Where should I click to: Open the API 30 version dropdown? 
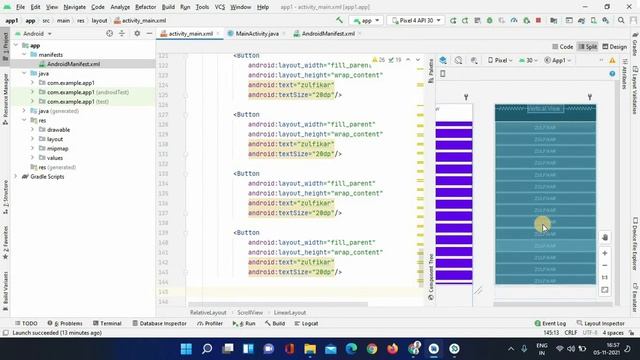click(528, 60)
